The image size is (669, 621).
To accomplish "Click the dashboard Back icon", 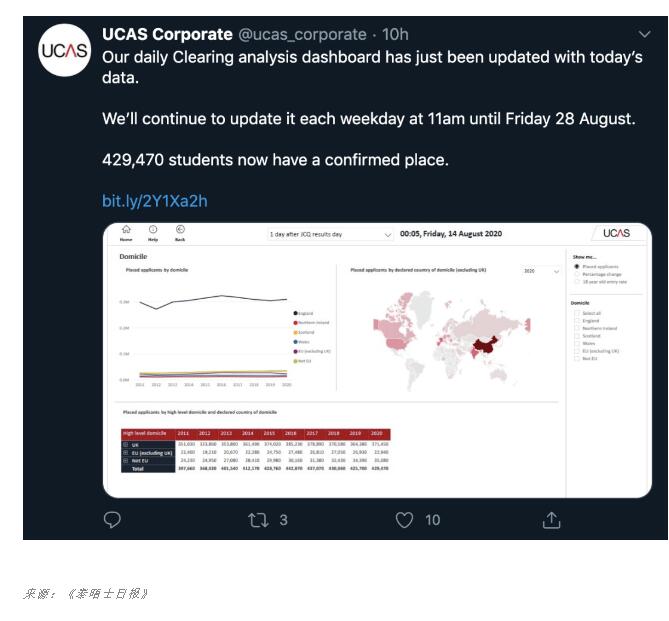I will pyautogui.click(x=180, y=232).
